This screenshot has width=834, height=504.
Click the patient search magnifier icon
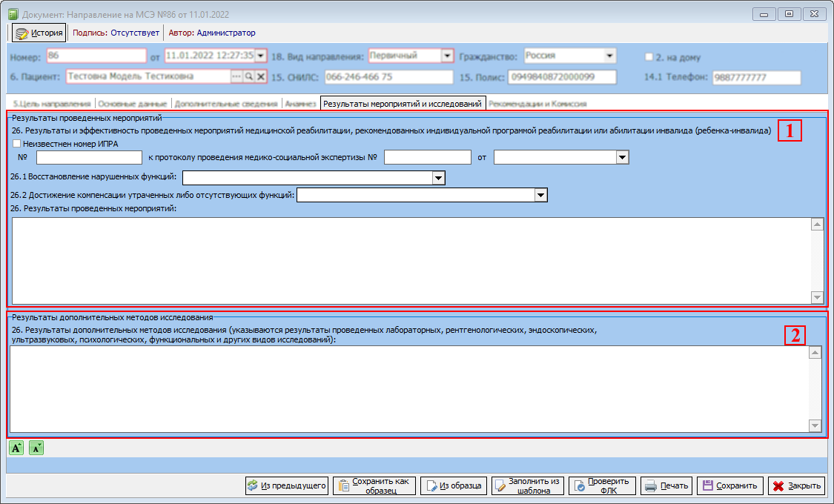coord(248,76)
